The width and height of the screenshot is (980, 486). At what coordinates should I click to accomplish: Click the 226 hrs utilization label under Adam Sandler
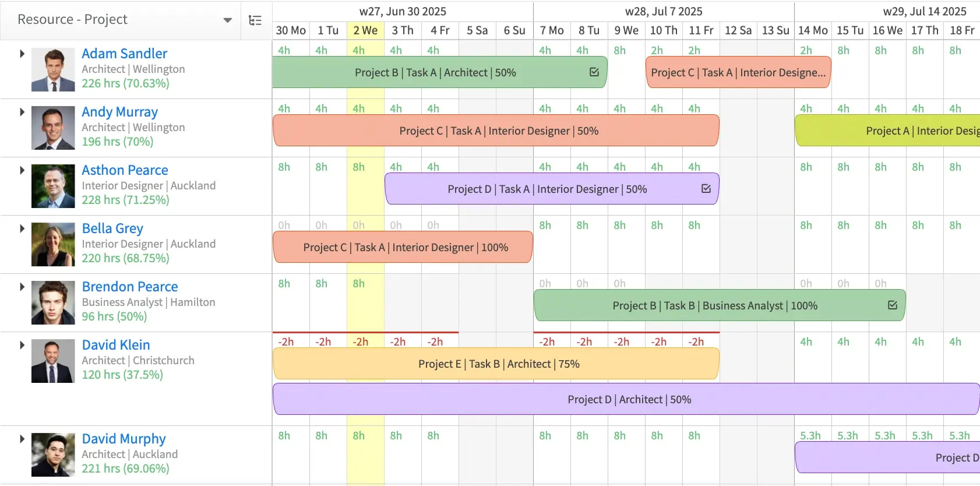click(x=125, y=83)
